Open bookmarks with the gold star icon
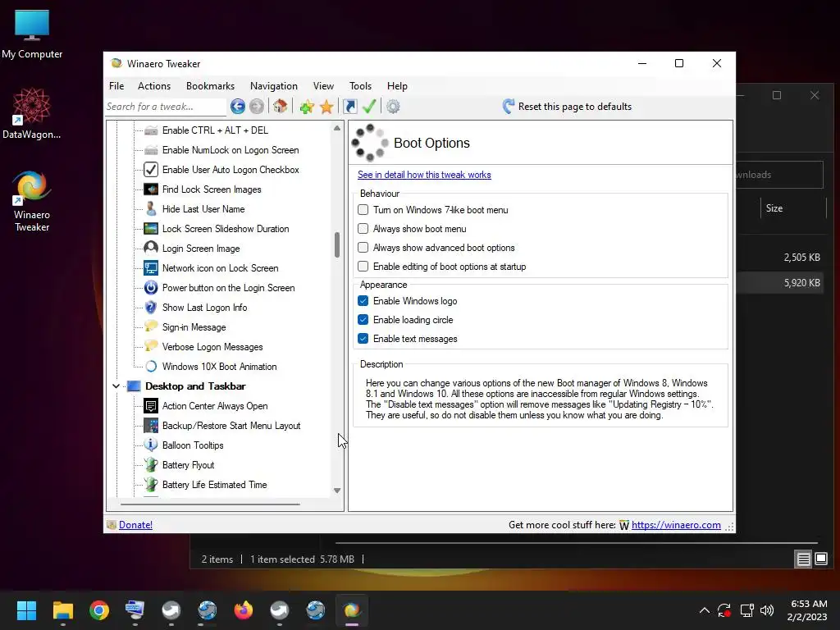This screenshot has width=840, height=630. click(326, 107)
